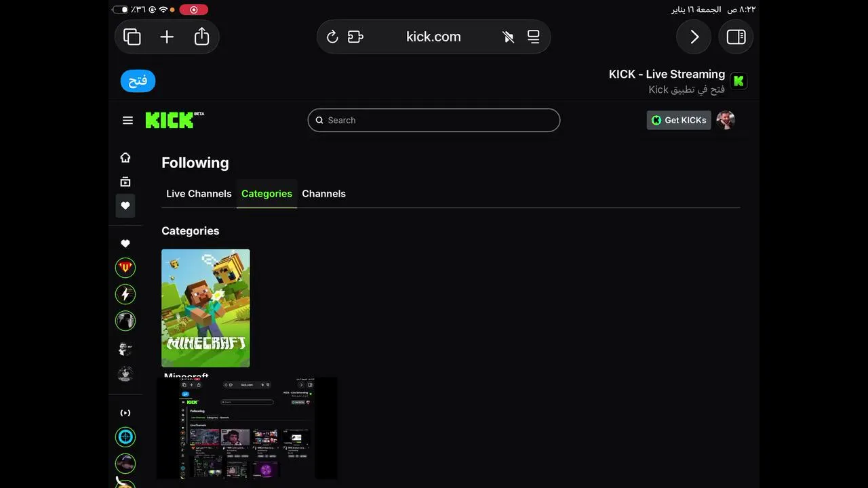The height and width of the screenshot is (488, 868).
Task: Open the channel with red-yellow shield avatar
Action: point(125,268)
